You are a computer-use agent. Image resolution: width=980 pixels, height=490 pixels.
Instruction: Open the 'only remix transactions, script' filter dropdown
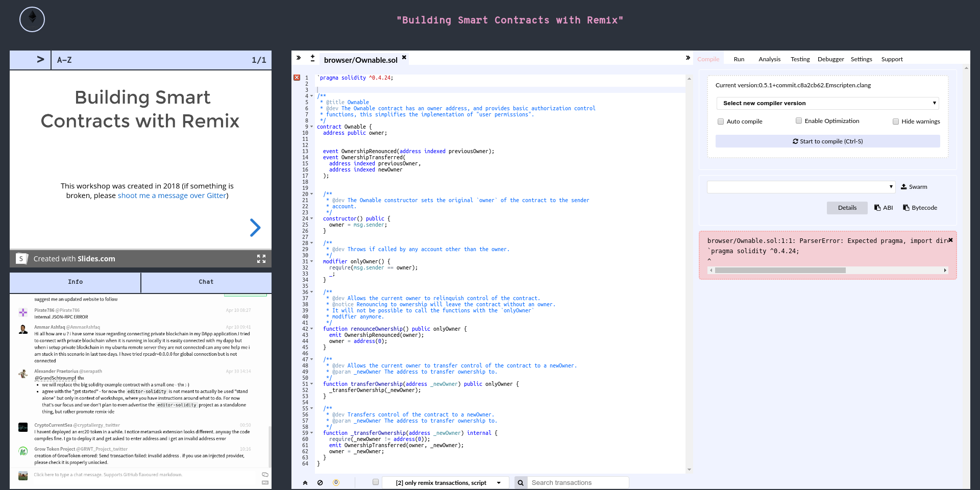point(446,483)
